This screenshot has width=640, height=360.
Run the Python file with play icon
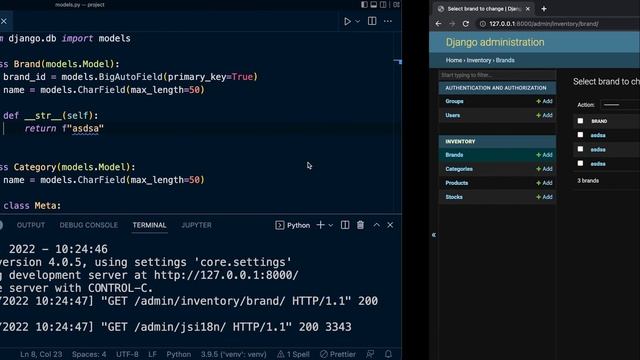(347, 21)
